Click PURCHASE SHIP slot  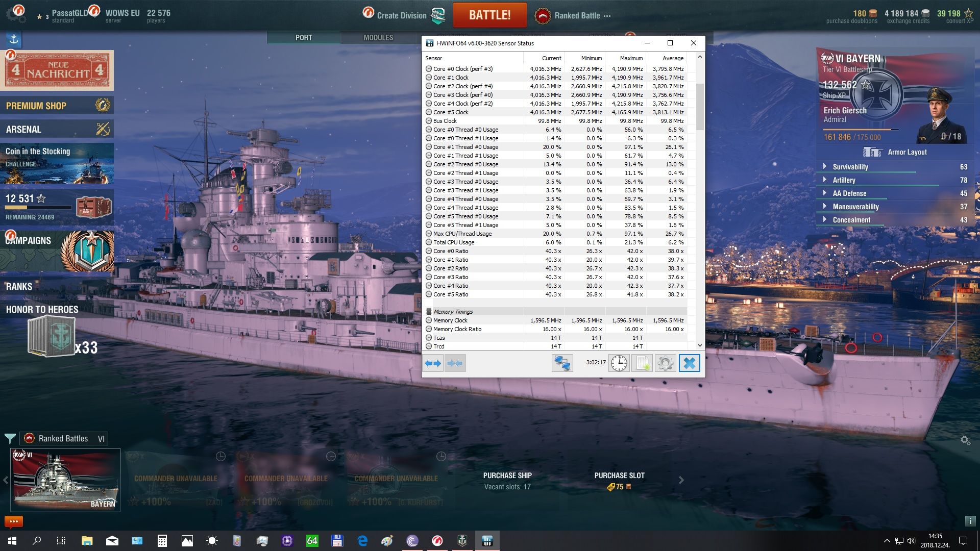(507, 481)
